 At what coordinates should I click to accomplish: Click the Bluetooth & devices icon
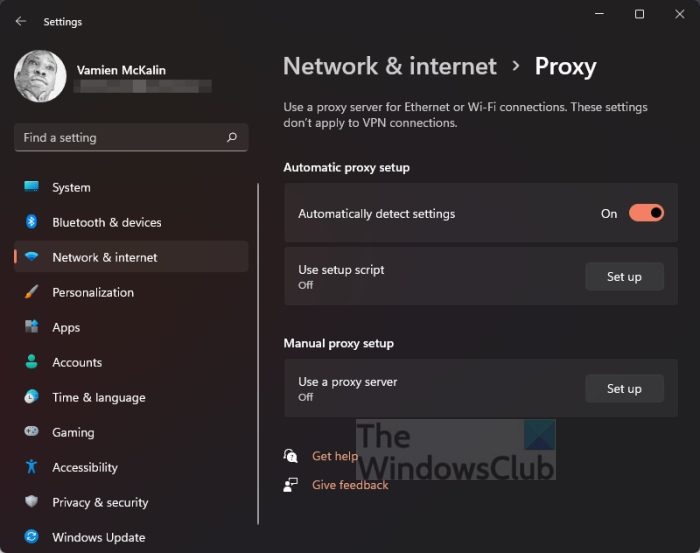32,222
